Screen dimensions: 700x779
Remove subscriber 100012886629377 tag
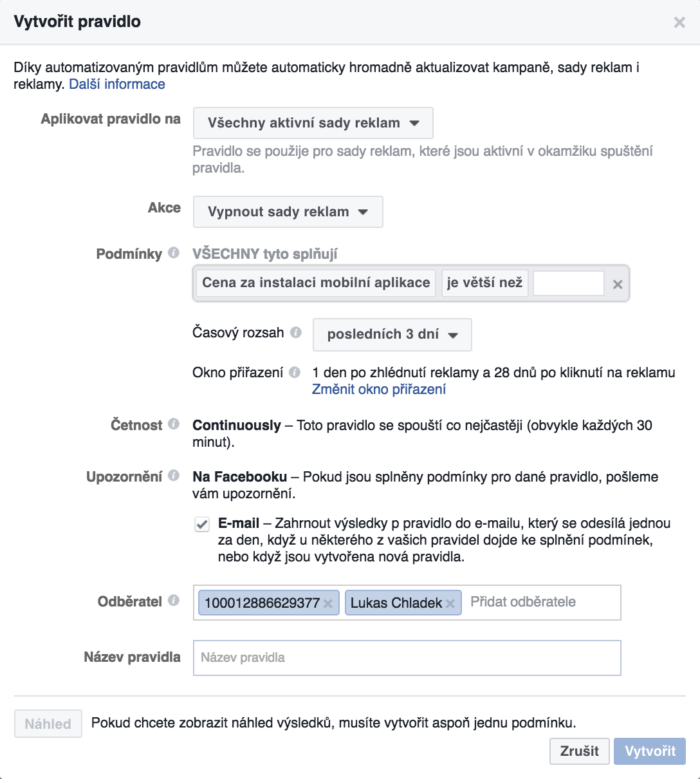[x=328, y=603]
